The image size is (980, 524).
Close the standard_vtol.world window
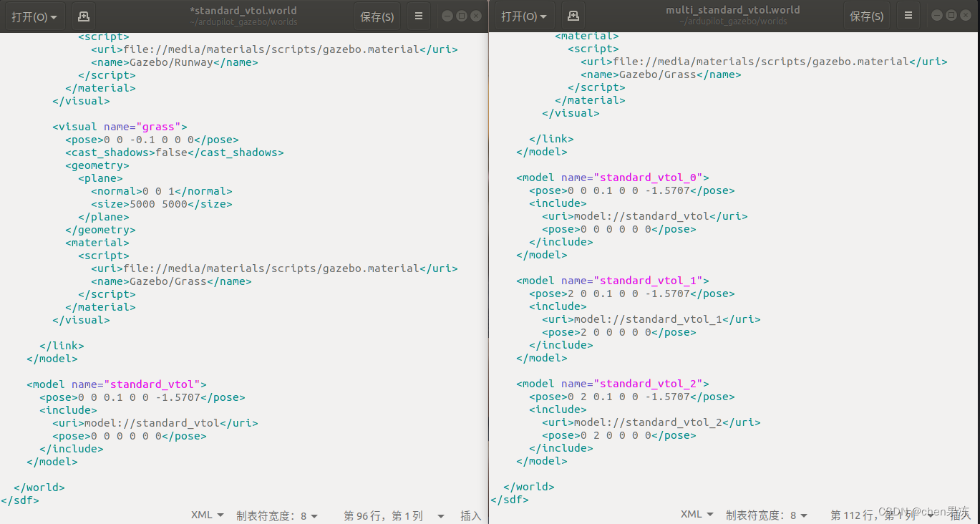477,16
